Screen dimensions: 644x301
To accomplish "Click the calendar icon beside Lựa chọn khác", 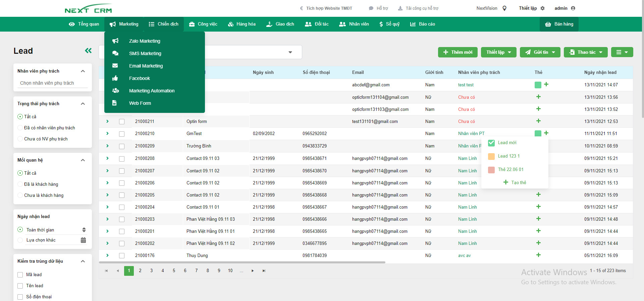I will pos(83,240).
